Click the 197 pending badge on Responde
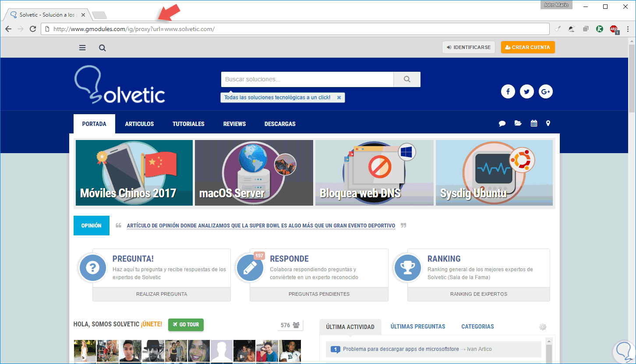 pos(259,255)
